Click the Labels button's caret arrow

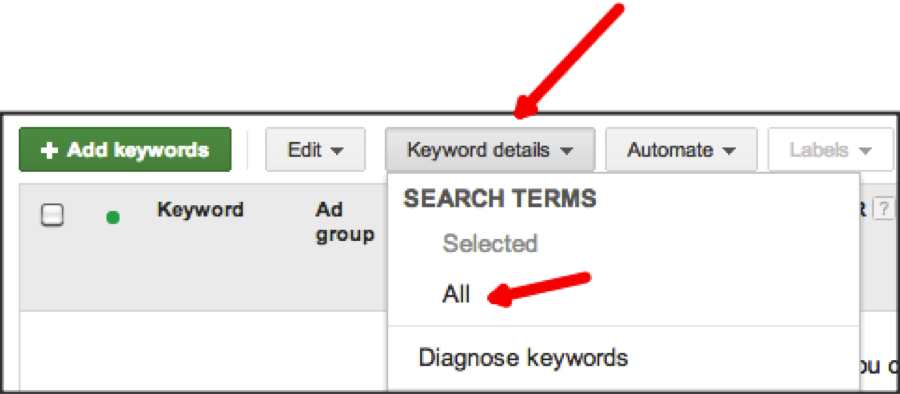[865, 152]
